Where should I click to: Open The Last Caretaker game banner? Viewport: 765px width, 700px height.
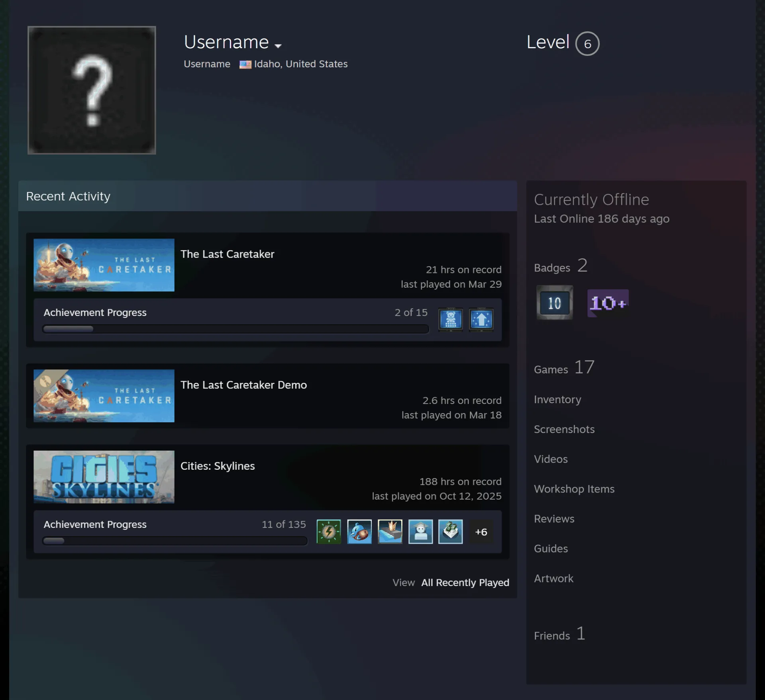point(104,265)
